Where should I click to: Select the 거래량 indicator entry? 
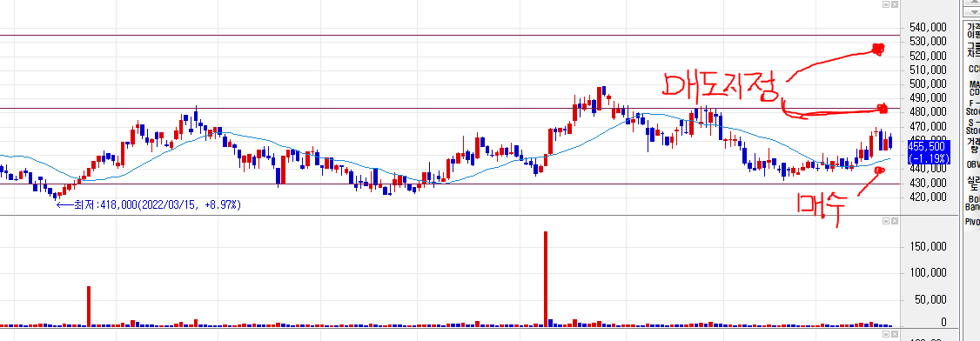click(x=974, y=145)
